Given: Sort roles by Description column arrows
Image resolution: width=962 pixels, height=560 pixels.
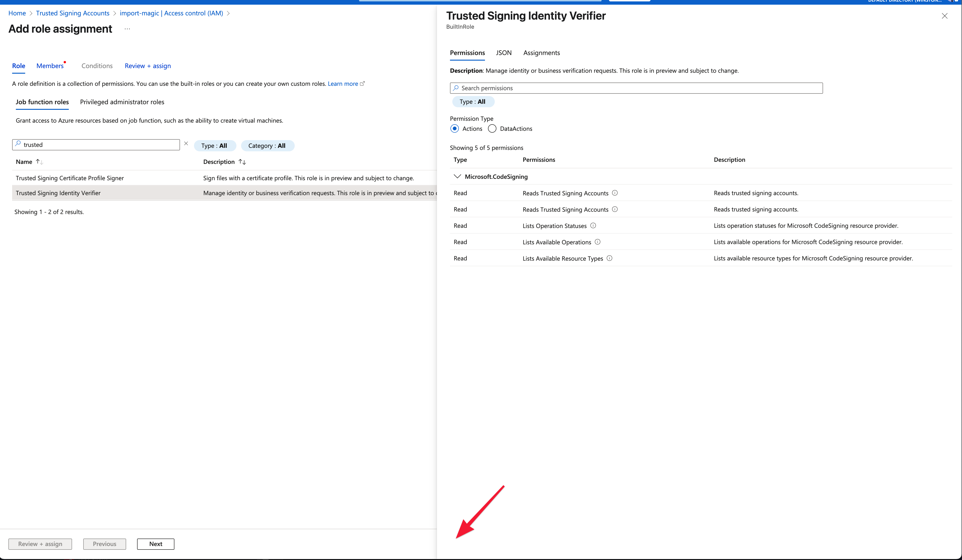Looking at the screenshot, I should (242, 162).
